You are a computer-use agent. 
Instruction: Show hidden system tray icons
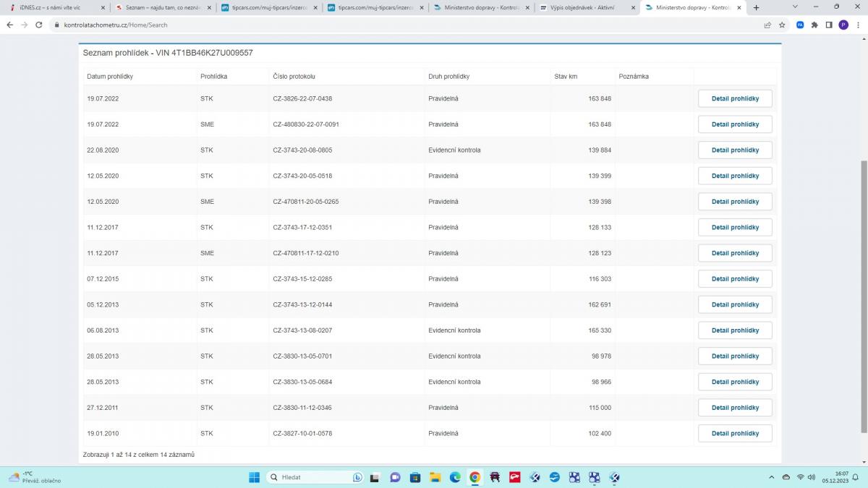tap(772, 477)
